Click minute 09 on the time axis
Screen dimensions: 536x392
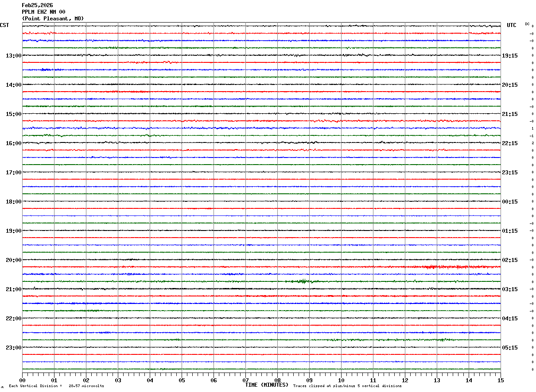(309, 380)
